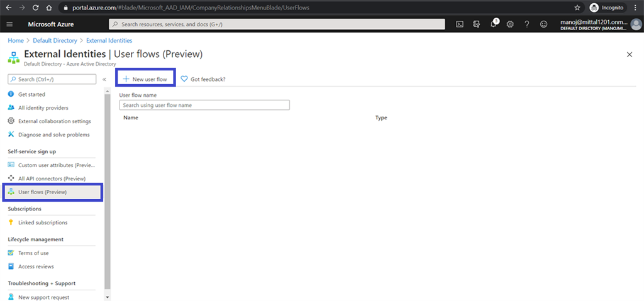
Task: Go back with the browser back arrow
Action: [9, 8]
